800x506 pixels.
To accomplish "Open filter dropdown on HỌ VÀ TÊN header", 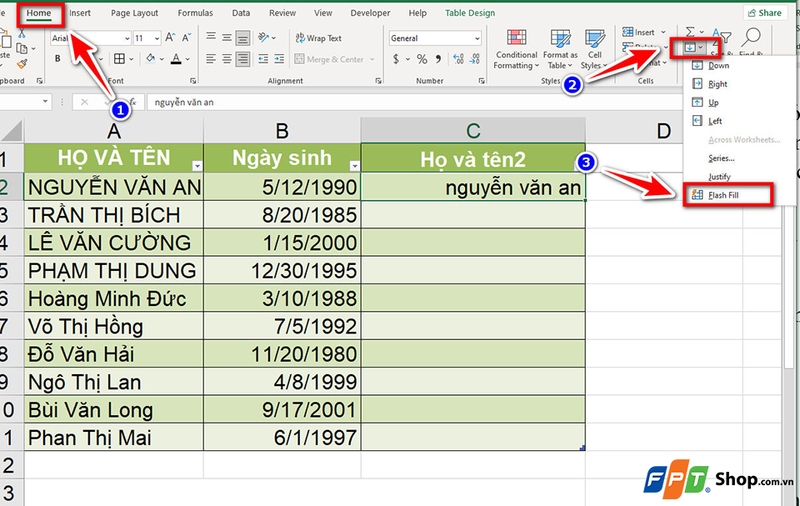I will [x=197, y=166].
